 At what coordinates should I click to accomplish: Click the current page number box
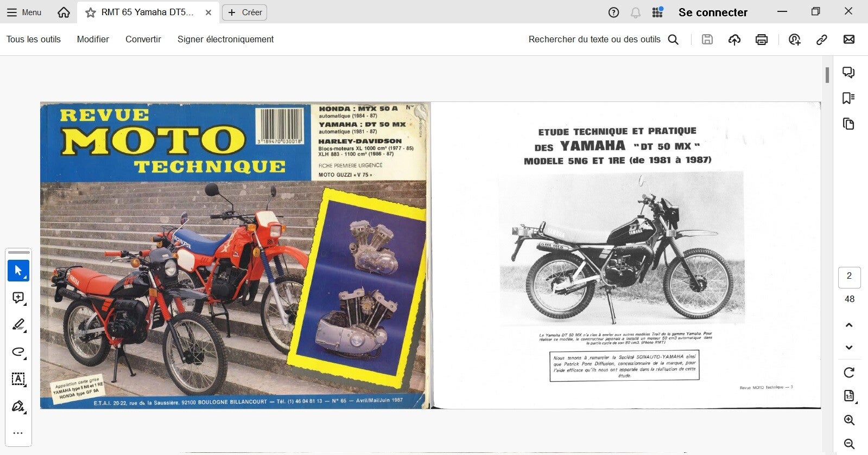pos(849,277)
